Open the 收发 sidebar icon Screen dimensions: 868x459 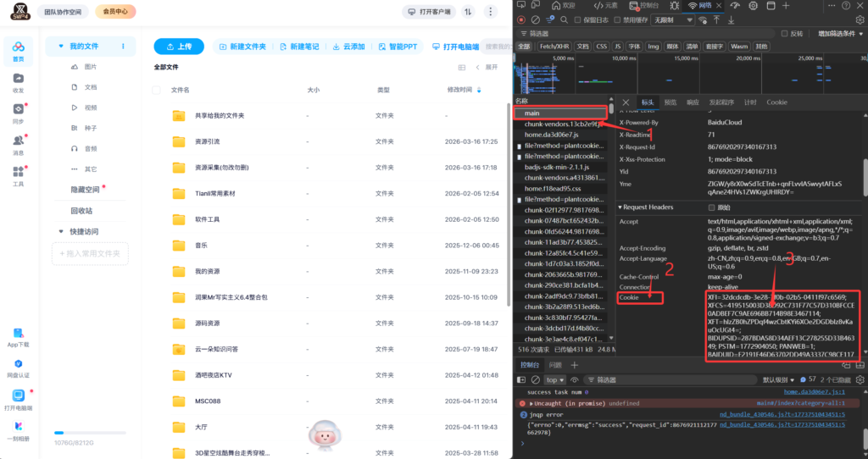(x=19, y=79)
